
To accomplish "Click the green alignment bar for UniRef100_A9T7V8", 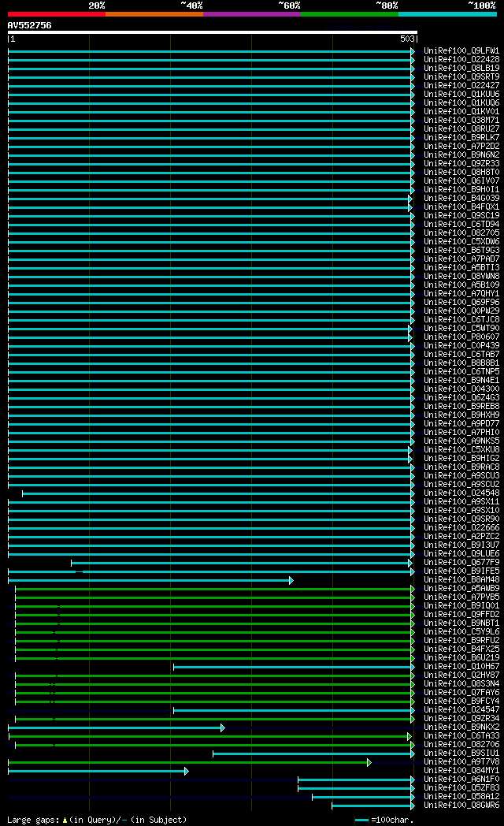I will [x=190, y=763].
